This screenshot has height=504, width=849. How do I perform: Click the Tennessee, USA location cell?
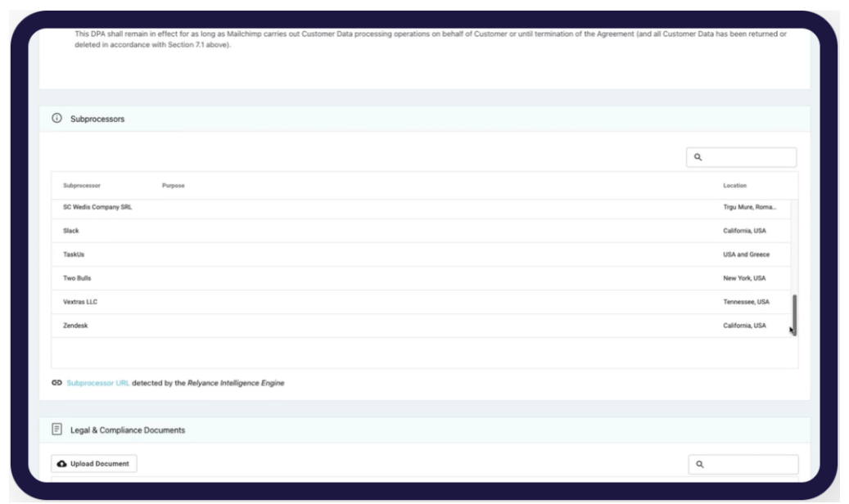[x=746, y=302]
